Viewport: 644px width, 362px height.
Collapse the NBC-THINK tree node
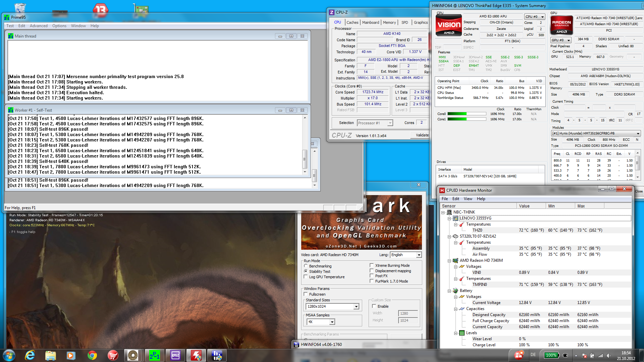pyautogui.click(x=443, y=212)
